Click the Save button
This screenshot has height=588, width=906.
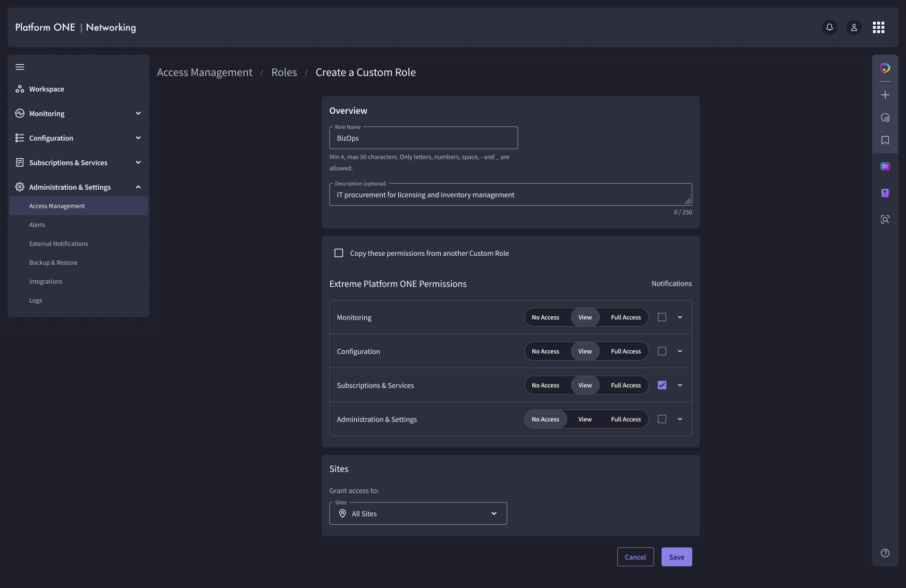click(x=676, y=557)
